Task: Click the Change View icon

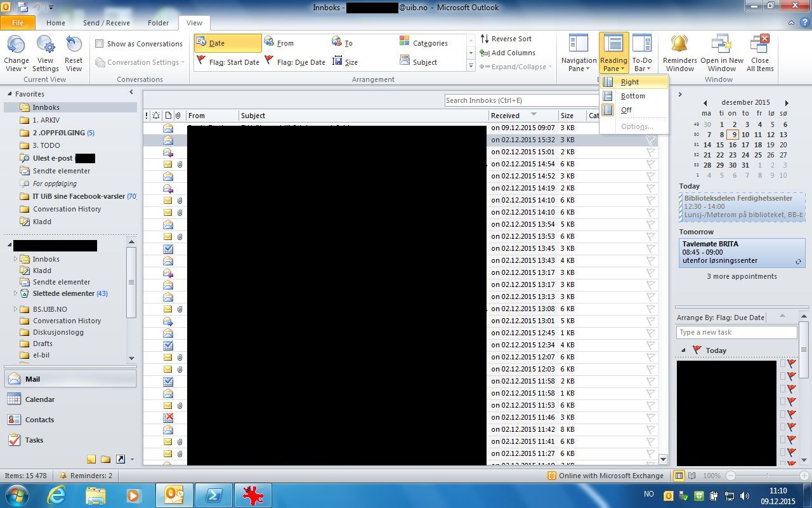Action: coord(16,46)
